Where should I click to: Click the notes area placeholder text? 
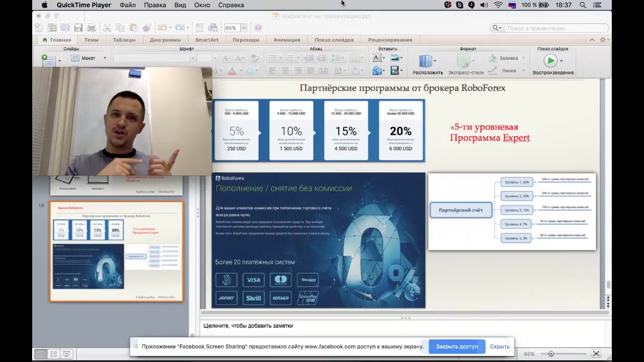248,326
